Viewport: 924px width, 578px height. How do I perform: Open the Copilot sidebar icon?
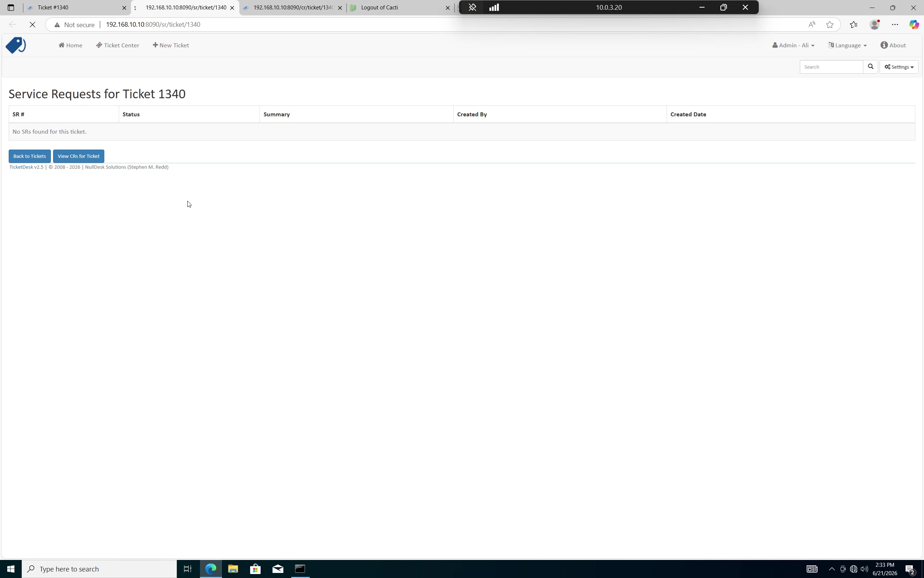914,25
